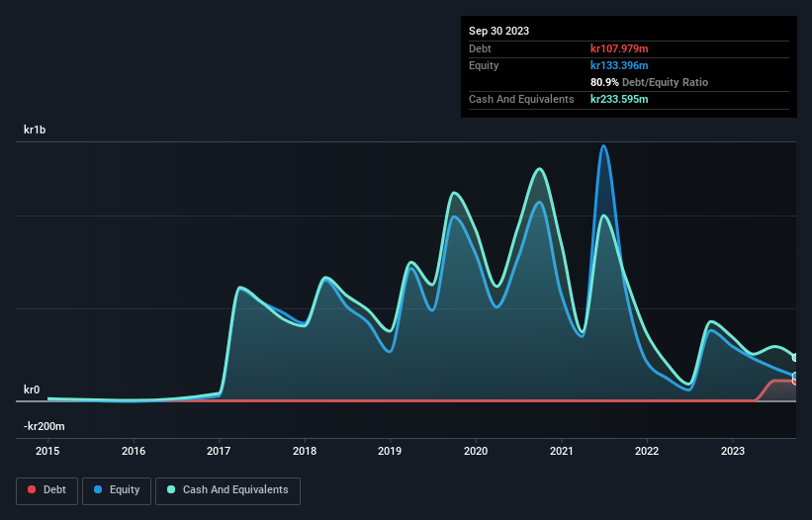Click the Cash And Equivalents tooltip label
This screenshot has height=520, width=812.
click(521, 99)
